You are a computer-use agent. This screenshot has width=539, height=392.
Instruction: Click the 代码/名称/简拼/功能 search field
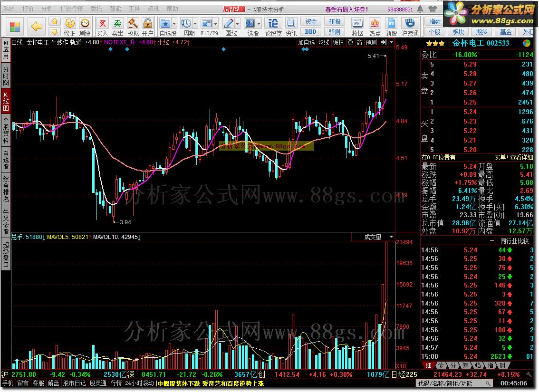point(454,383)
